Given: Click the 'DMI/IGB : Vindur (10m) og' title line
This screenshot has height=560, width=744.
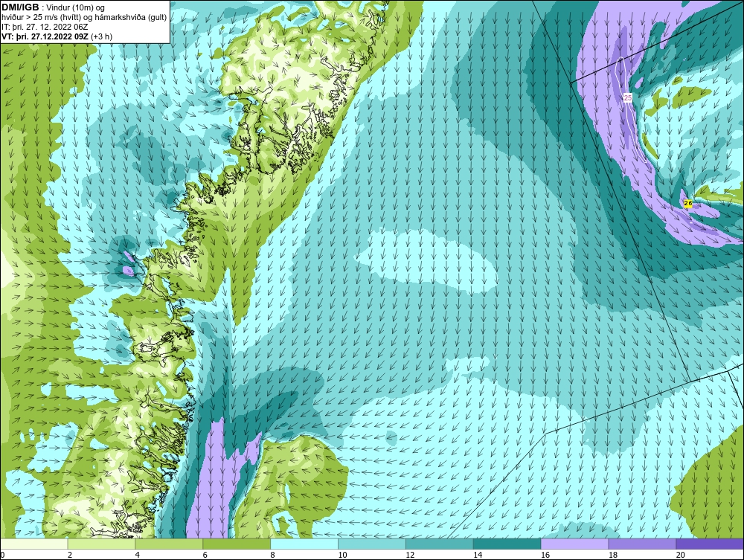Looking at the screenshot, I should (x=54, y=7).
